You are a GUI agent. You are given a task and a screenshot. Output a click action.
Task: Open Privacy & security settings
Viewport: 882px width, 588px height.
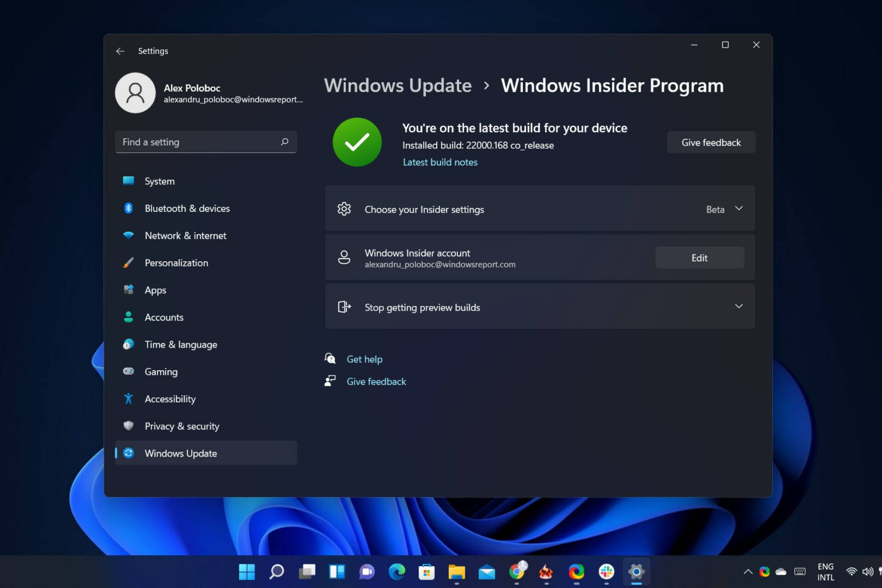tap(182, 425)
